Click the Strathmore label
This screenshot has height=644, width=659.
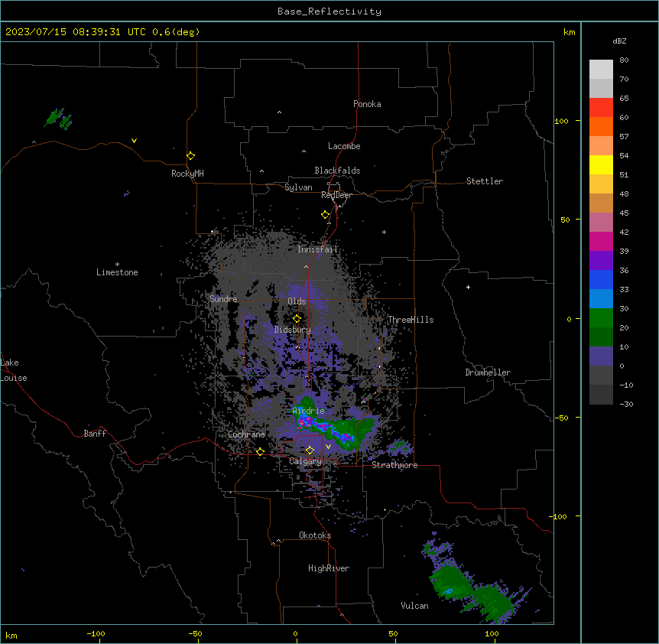[x=394, y=465]
